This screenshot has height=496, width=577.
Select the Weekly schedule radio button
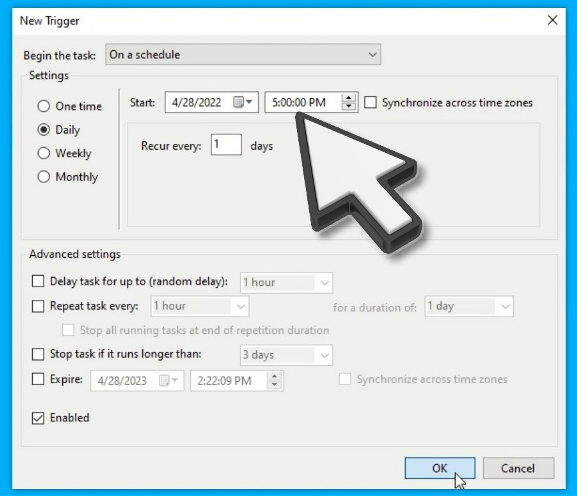(x=43, y=153)
